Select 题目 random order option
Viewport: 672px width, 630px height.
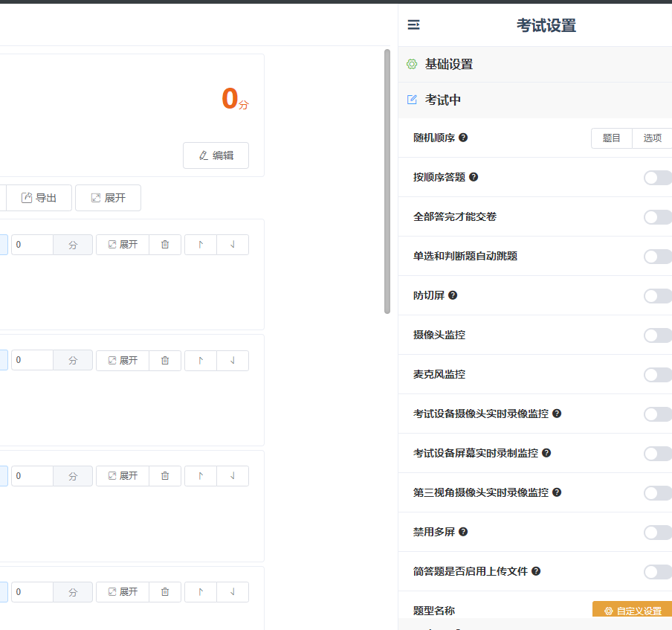point(612,138)
